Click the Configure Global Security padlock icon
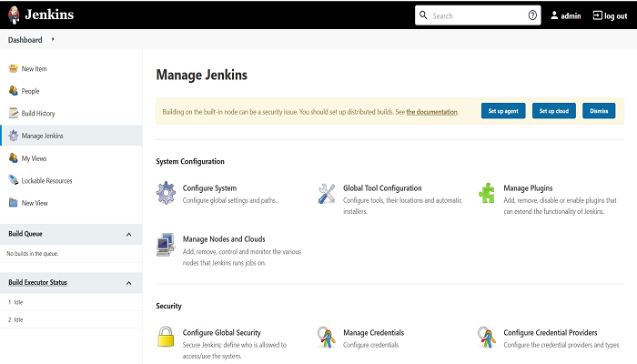The width and height of the screenshot is (637, 364). point(166,337)
